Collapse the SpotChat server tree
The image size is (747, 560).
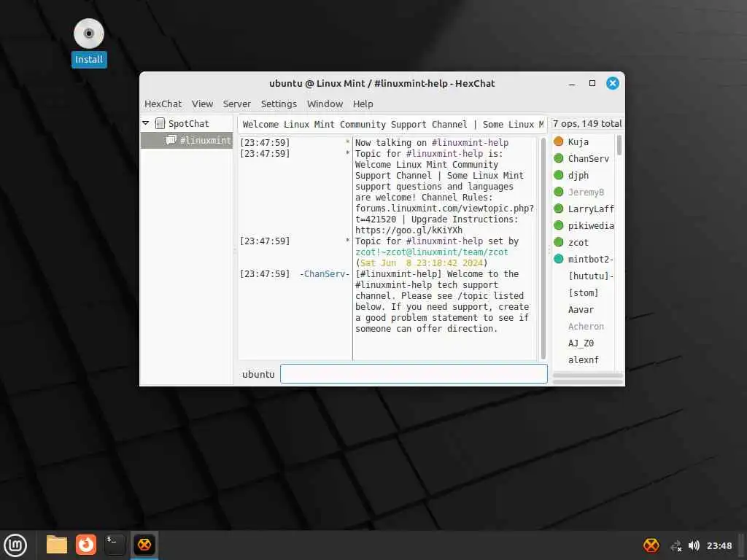[146, 123]
